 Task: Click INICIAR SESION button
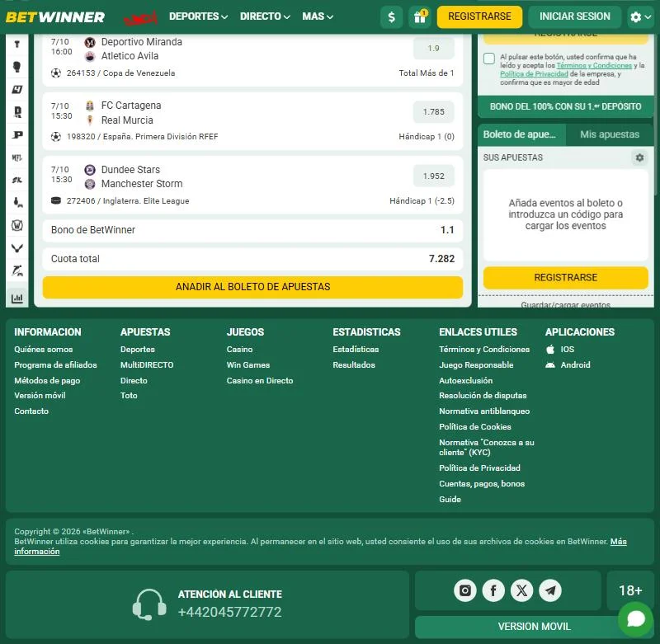tap(574, 16)
